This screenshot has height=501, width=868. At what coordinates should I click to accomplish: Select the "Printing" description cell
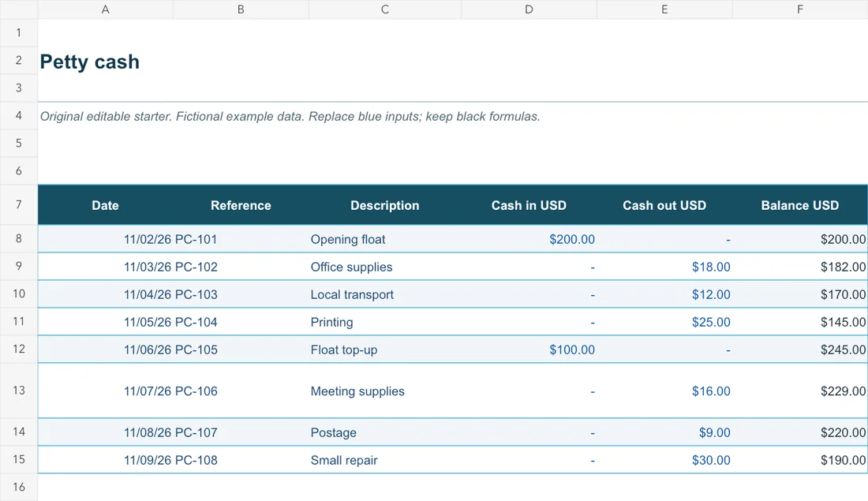(x=385, y=322)
